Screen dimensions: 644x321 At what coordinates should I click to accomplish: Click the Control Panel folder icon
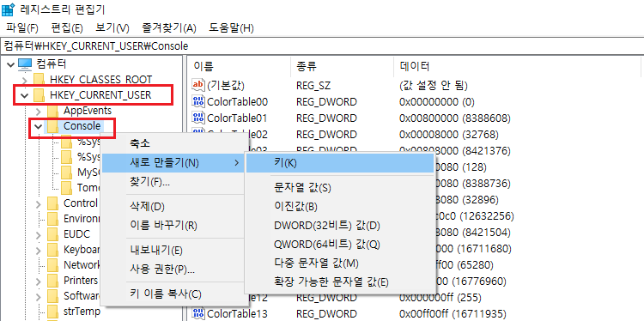point(53,203)
